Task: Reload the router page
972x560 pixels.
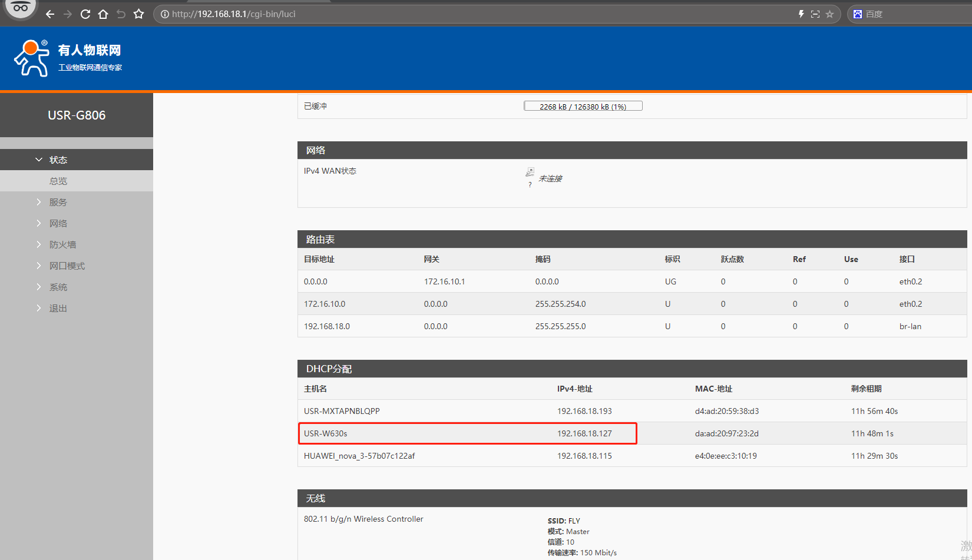Action: pos(85,14)
